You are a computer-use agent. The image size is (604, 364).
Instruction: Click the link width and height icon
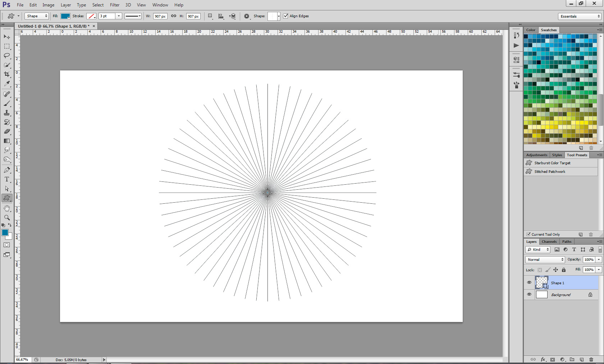(x=174, y=16)
